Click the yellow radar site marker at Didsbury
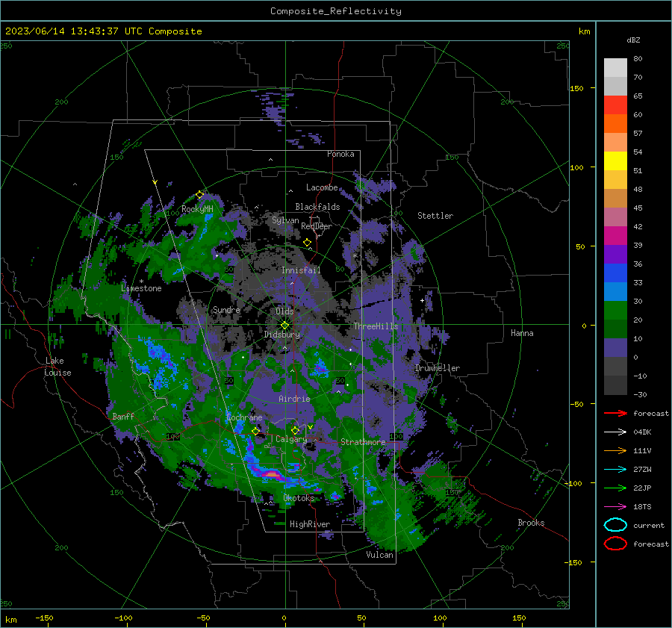 [284, 325]
